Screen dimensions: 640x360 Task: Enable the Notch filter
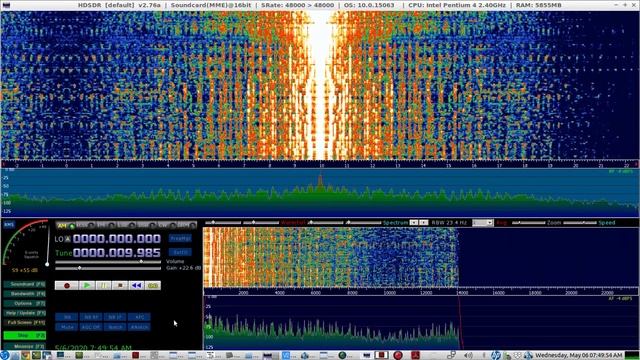tap(115, 327)
